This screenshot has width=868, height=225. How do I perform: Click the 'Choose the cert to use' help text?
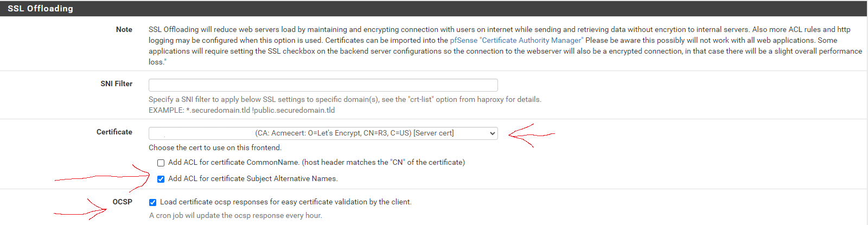[x=215, y=147]
